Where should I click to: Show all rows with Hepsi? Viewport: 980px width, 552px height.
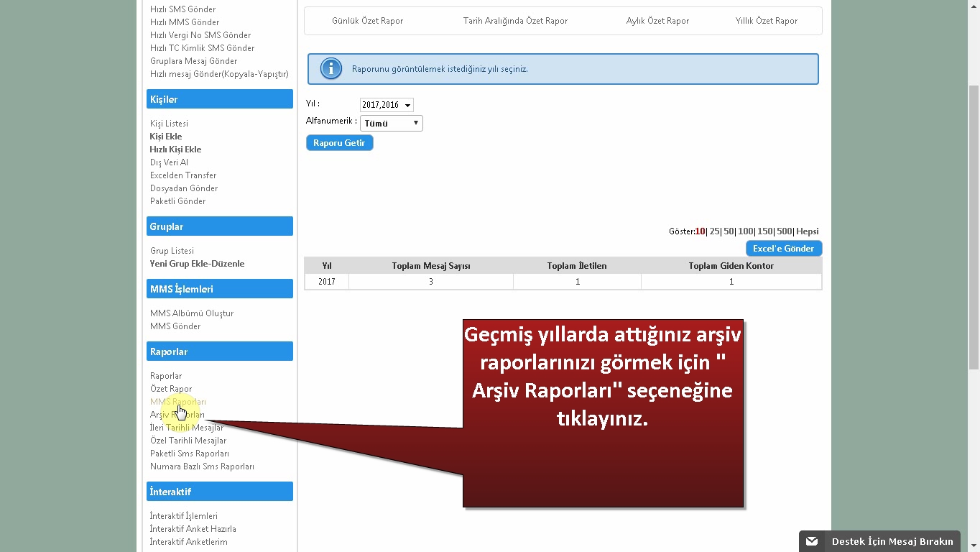pyautogui.click(x=808, y=231)
